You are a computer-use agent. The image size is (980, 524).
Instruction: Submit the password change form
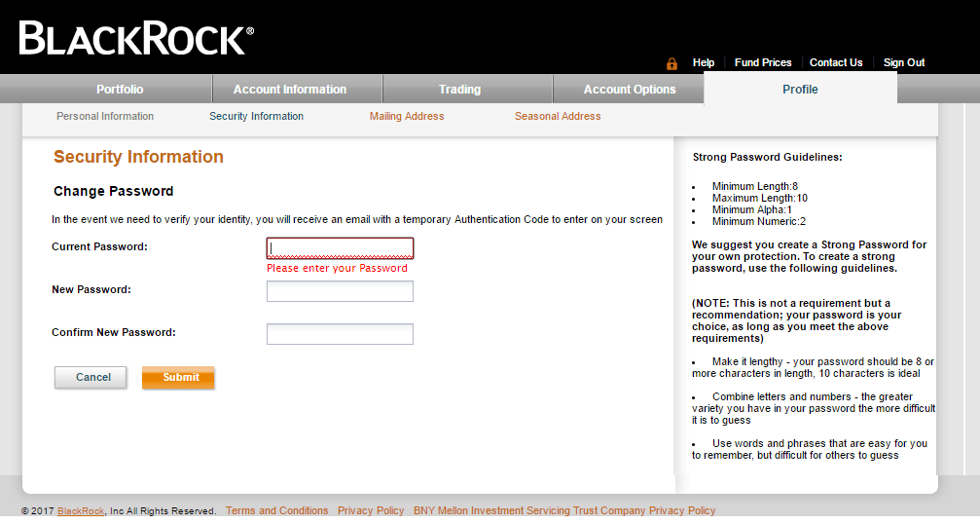[x=178, y=378]
